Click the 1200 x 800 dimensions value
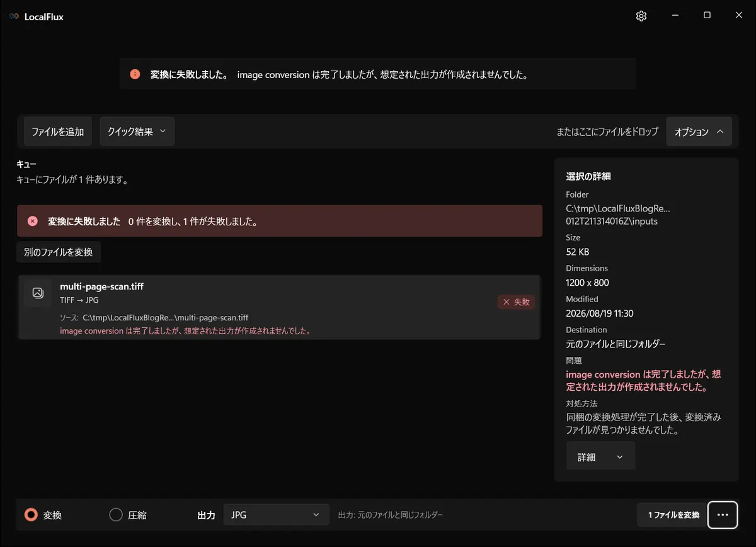Image resolution: width=756 pixels, height=547 pixels. pyautogui.click(x=587, y=283)
